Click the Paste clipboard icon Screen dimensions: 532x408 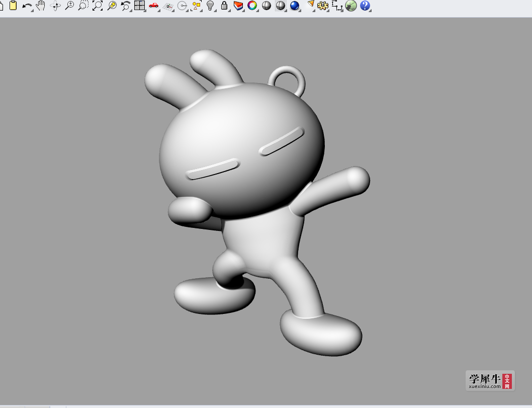click(13, 6)
